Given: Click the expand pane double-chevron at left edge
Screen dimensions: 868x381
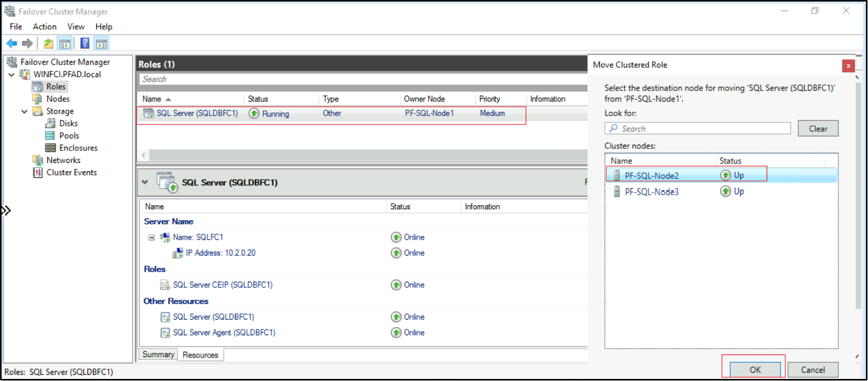Looking at the screenshot, I should pyautogui.click(x=6, y=211).
